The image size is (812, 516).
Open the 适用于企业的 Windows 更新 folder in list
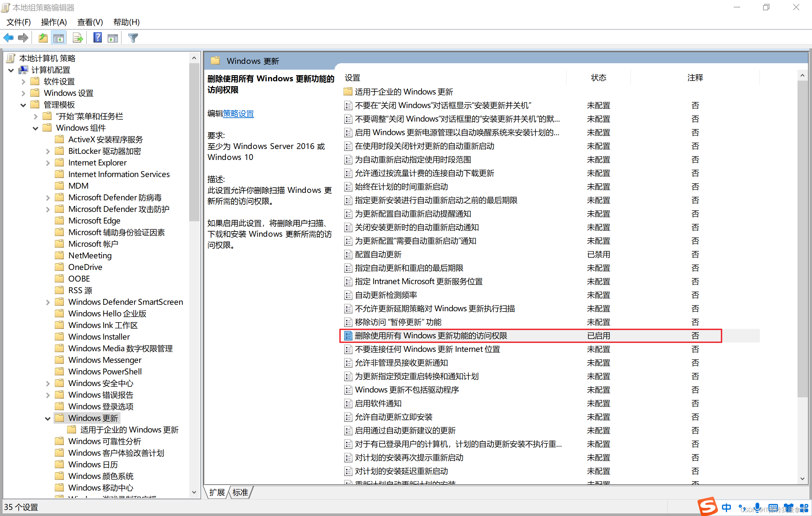[403, 92]
